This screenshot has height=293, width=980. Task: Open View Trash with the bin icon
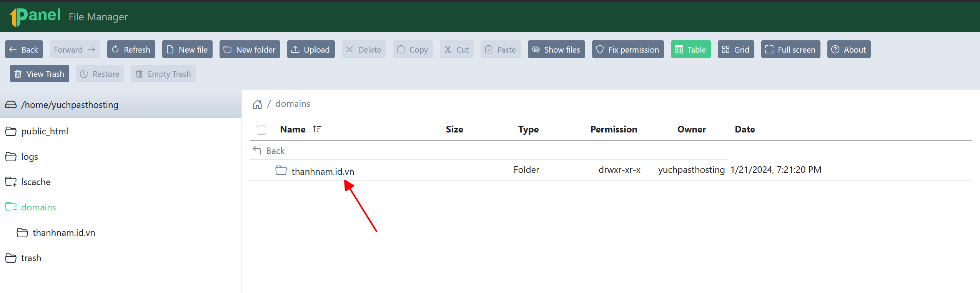40,74
